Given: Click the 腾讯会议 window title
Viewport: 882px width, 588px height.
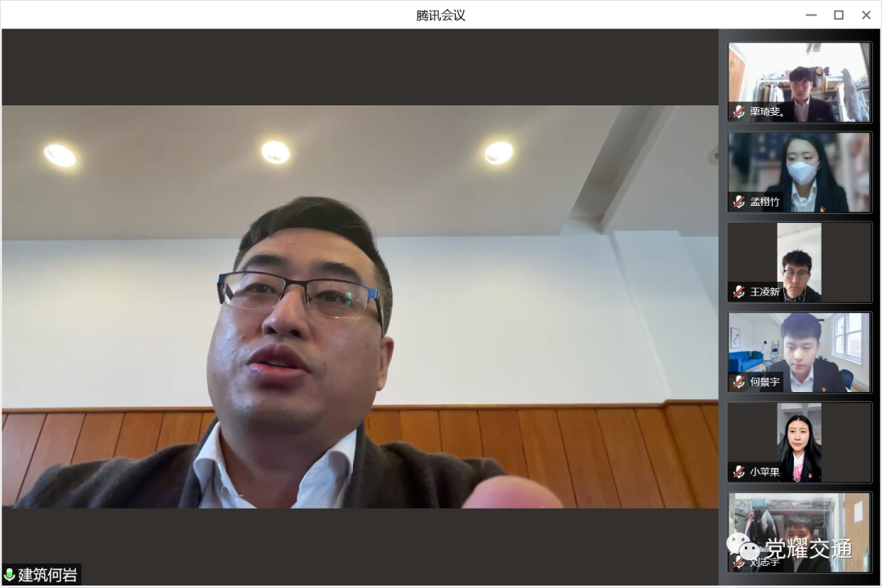Looking at the screenshot, I should [x=440, y=15].
